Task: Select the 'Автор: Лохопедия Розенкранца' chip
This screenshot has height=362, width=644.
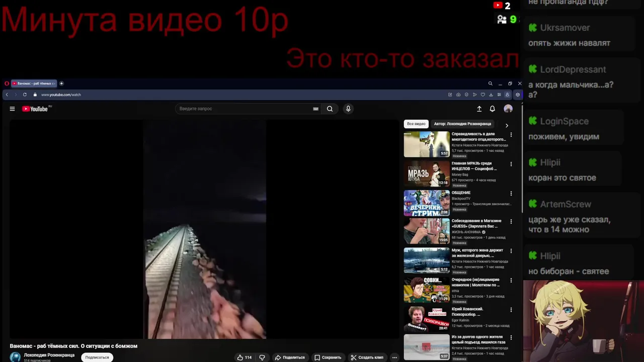Action: [462, 124]
